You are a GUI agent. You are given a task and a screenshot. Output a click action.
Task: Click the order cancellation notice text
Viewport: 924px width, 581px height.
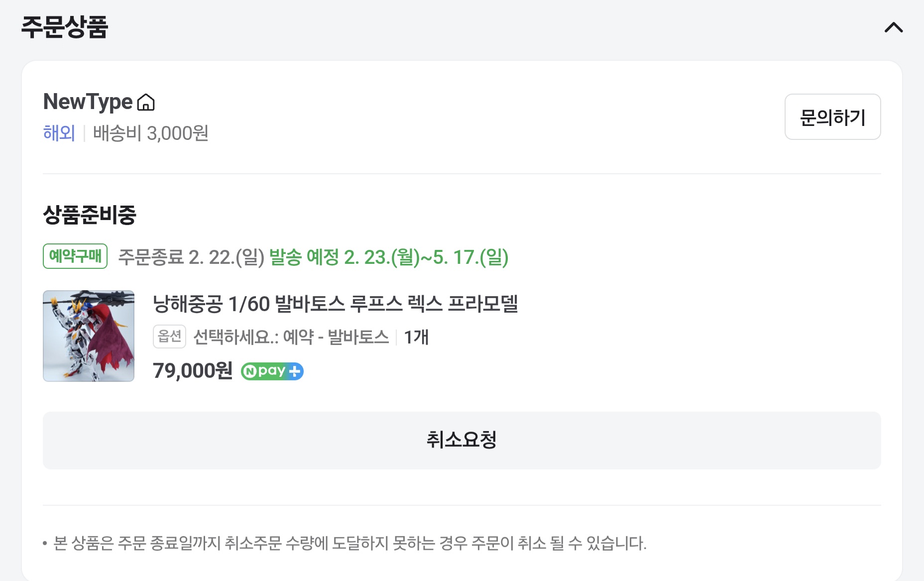pyautogui.click(x=349, y=543)
